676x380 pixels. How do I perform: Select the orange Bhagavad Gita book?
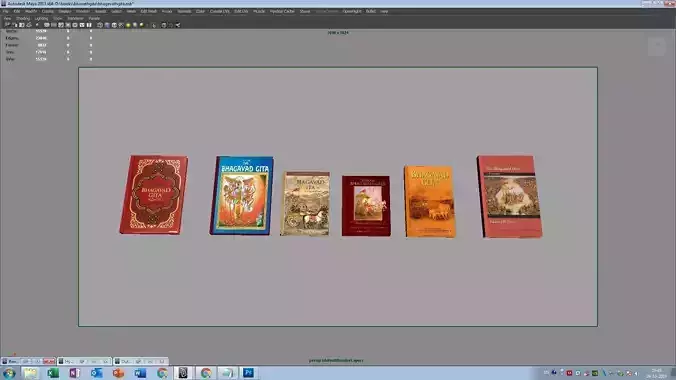(x=429, y=201)
